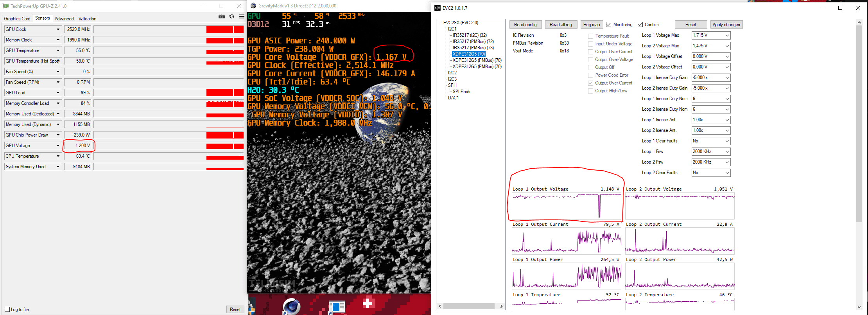Image resolution: width=868 pixels, height=315 pixels.
Task: Select DAC1 tree item
Action: tap(454, 98)
